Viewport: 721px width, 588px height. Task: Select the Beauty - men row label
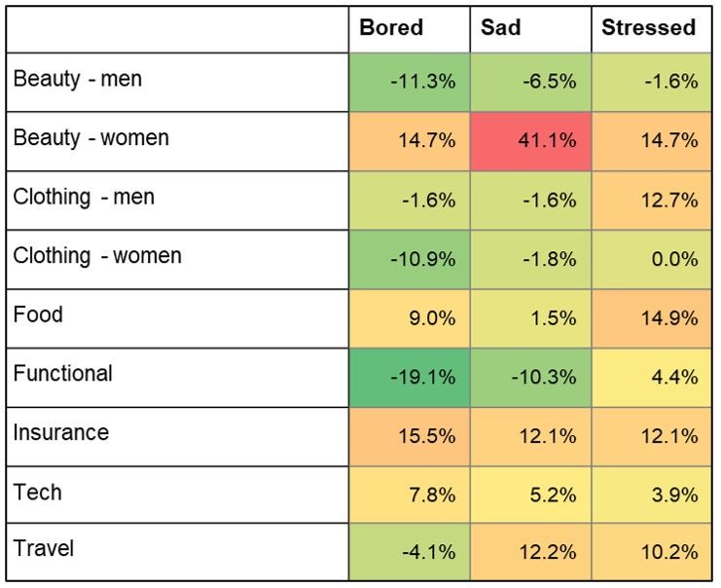tap(78, 79)
